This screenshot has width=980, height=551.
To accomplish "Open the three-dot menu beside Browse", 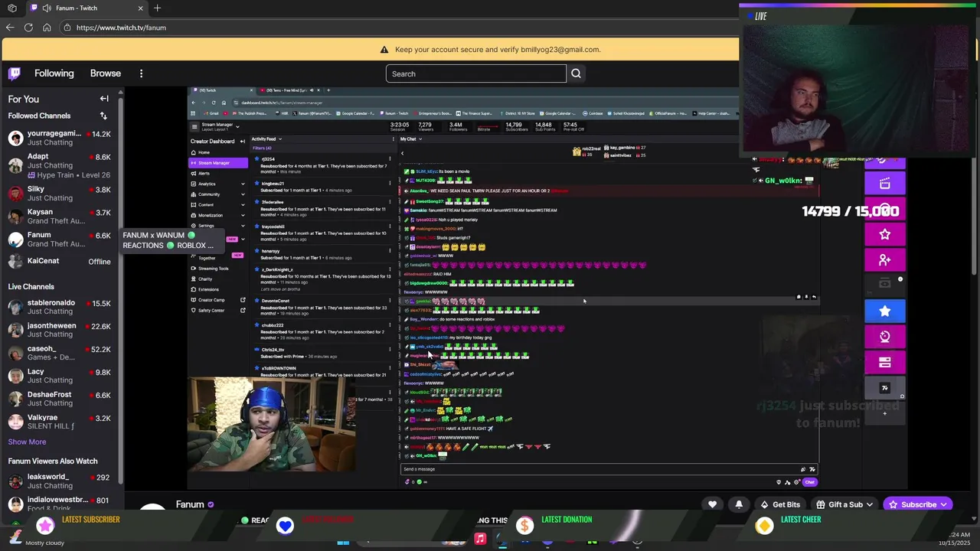I will [141, 73].
